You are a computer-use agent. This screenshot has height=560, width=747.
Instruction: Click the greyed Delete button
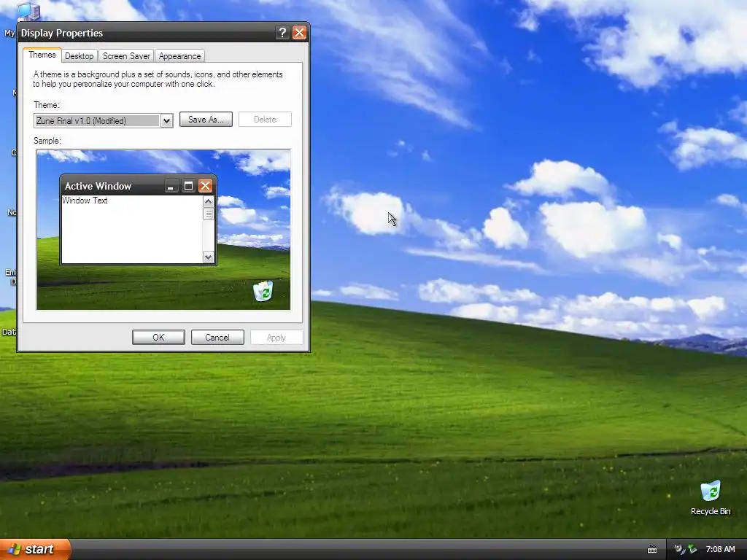tap(265, 120)
